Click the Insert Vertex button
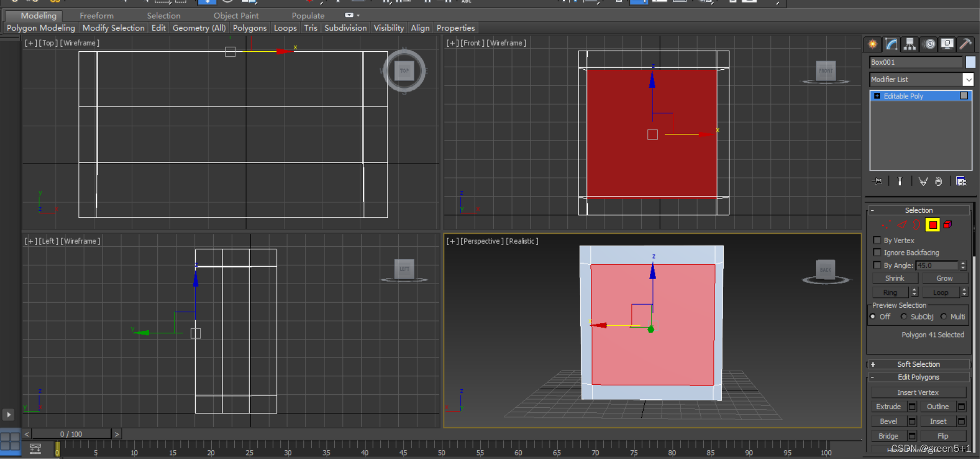Image resolution: width=980 pixels, height=459 pixels. tap(918, 392)
